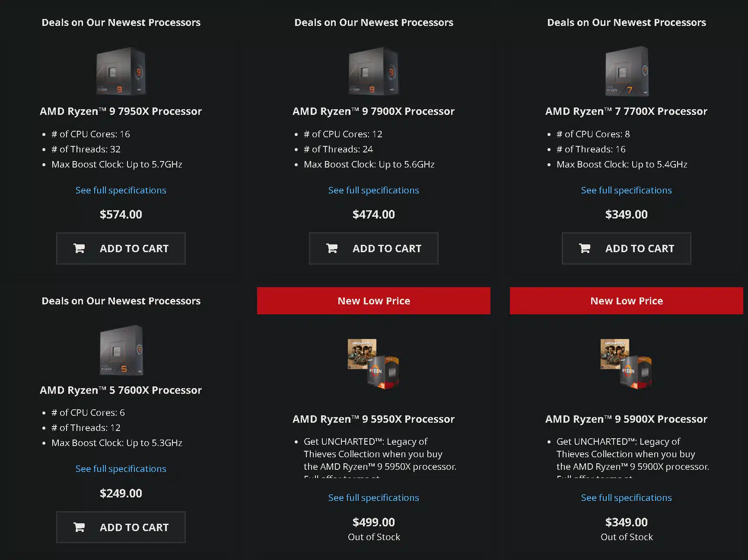Open the Ryzen 5 7600X box image
Viewport: 748px width, 560px height.
click(x=121, y=350)
